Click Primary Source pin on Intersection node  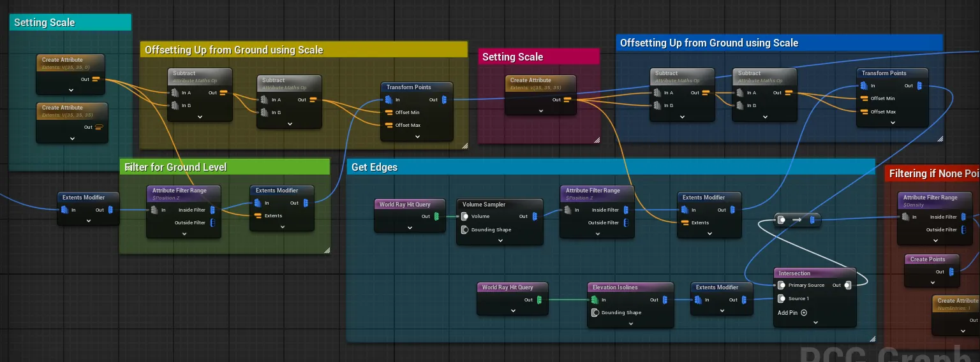point(782,286)
